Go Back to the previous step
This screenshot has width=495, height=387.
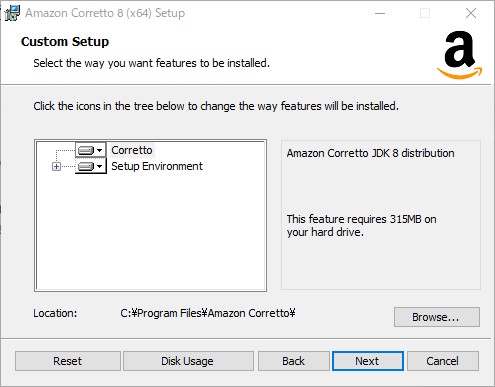[x=293, y=361]
